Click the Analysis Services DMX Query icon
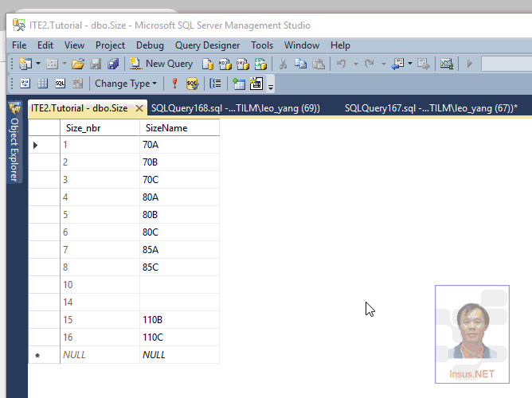The height and width of the screenshot is (398, 532). (243, 64)
